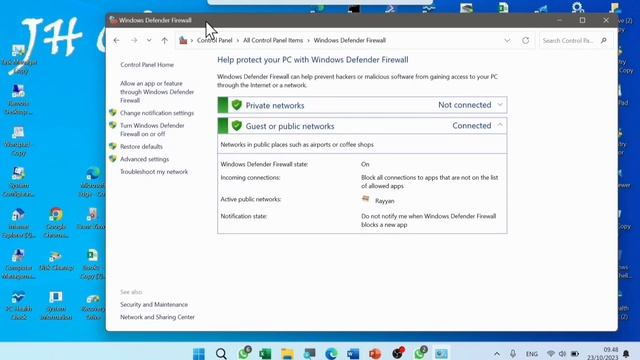This screenshot has width=640, height=360.
Task: Refresh the Control Panel window
Action: coord(526,40)
